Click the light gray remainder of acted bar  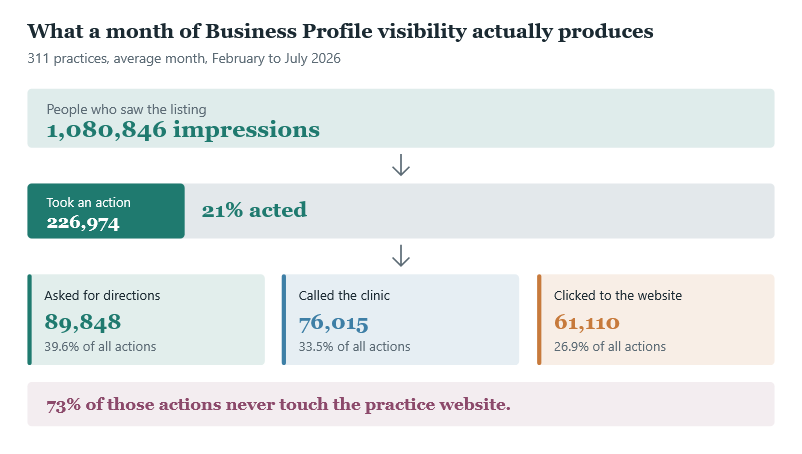[479, 211]
